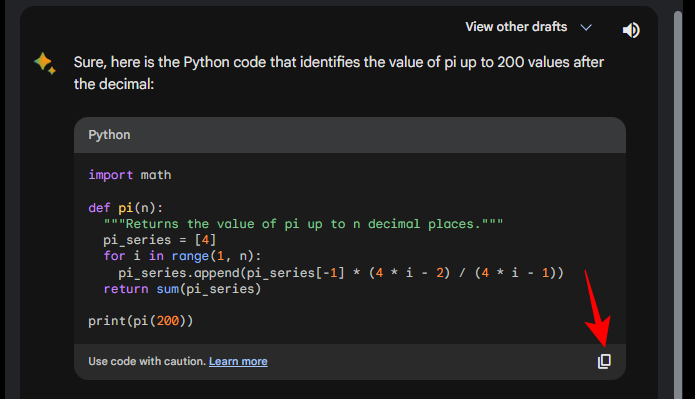
Task: Click the vertical scrollbar on the right edge
Action: pyautogui.click(x=678, y=204)
